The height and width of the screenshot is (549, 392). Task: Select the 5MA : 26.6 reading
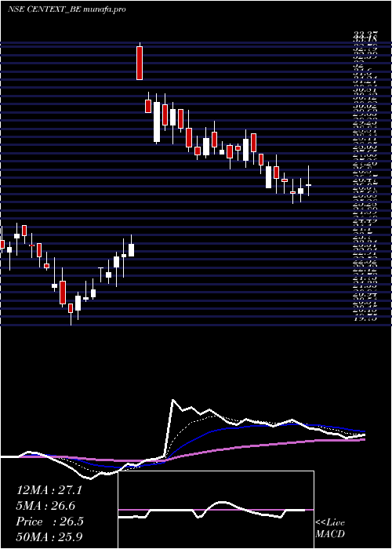pyautogui.click(x=45, y=505)
